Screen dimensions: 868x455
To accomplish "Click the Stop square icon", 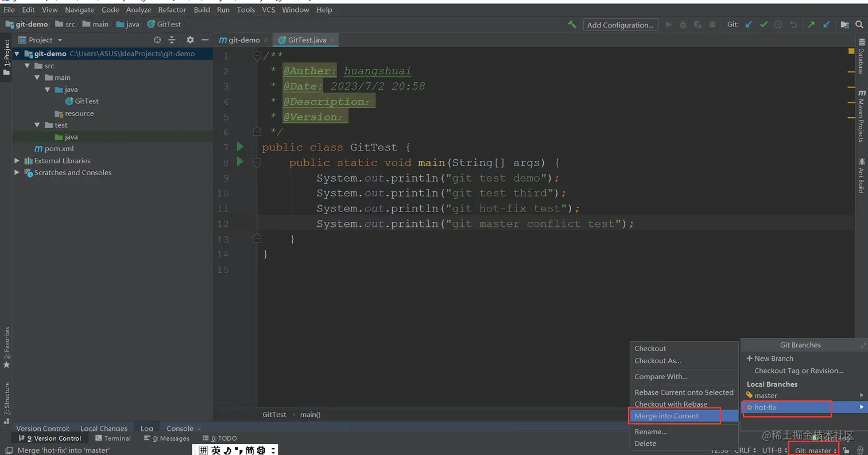I will click(x=712, y=25).
